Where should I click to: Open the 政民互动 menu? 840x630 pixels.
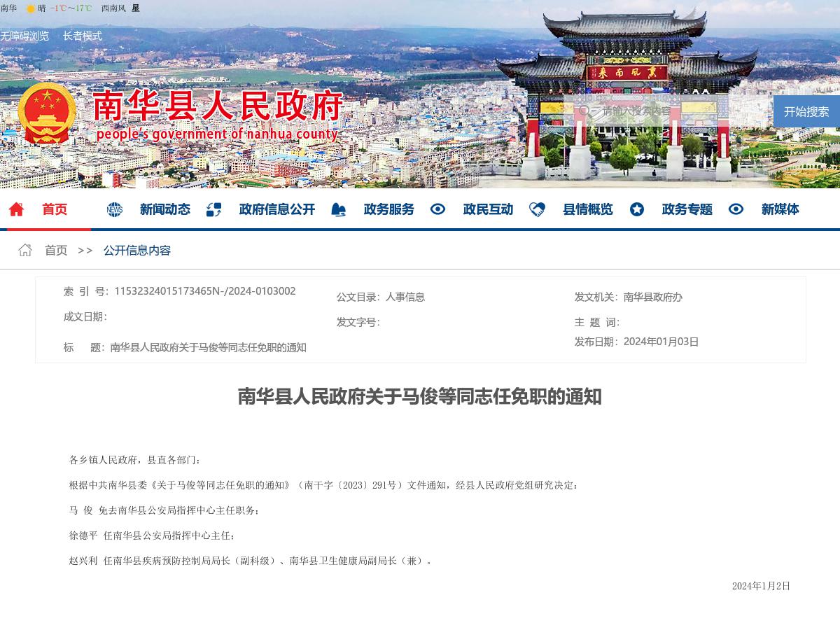tap(488, 209)
